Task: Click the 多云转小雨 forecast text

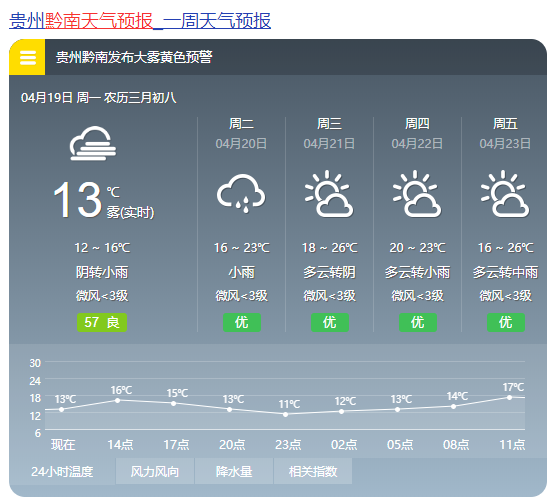Action: (x=417, y=272)
